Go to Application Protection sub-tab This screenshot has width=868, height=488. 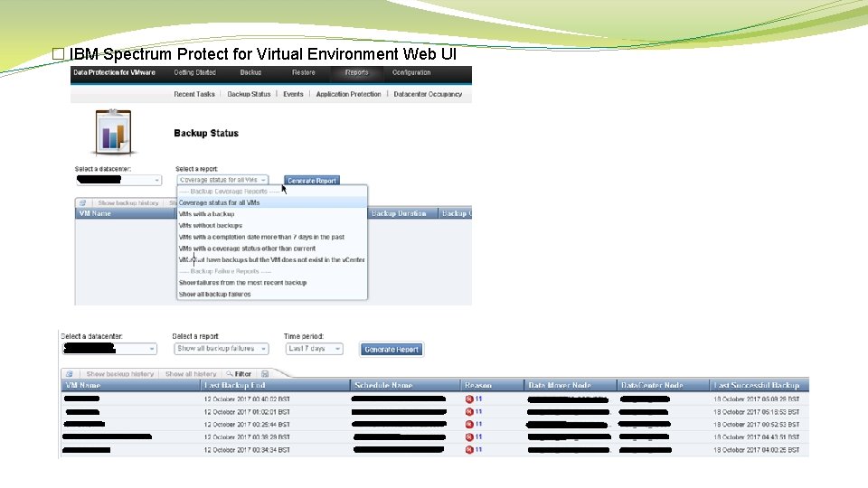point(349,94)
